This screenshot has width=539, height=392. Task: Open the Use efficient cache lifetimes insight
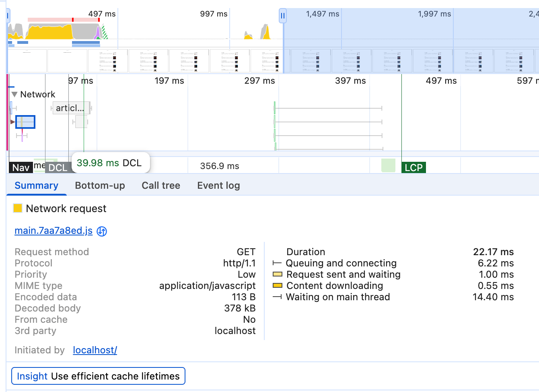98,376
